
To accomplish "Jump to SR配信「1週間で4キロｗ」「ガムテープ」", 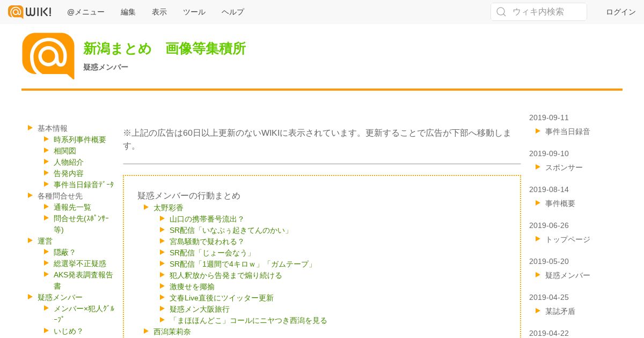I will click(x=242, y=264).
